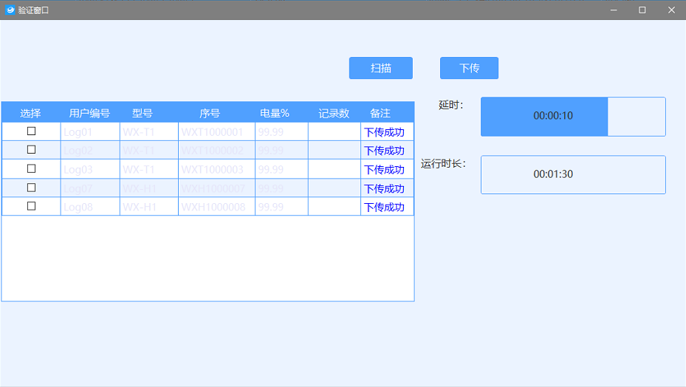Click serial number cell WXT1000001
686x387 pixels.
[x=217, y=132]
